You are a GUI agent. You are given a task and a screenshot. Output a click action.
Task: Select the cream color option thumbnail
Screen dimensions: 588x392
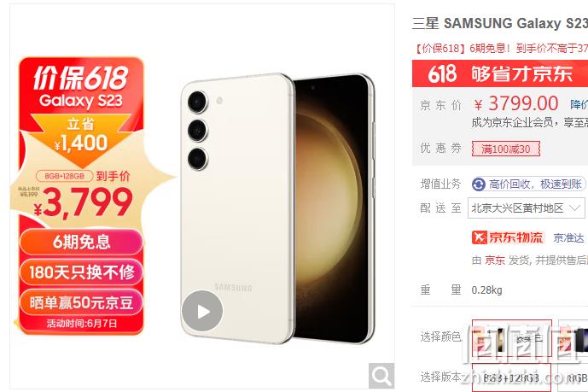(512, 338)
